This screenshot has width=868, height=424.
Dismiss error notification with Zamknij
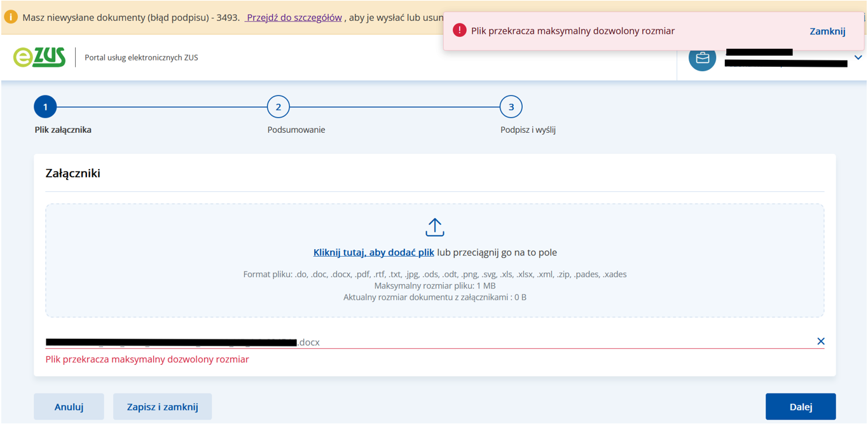[x=827, y=31]
